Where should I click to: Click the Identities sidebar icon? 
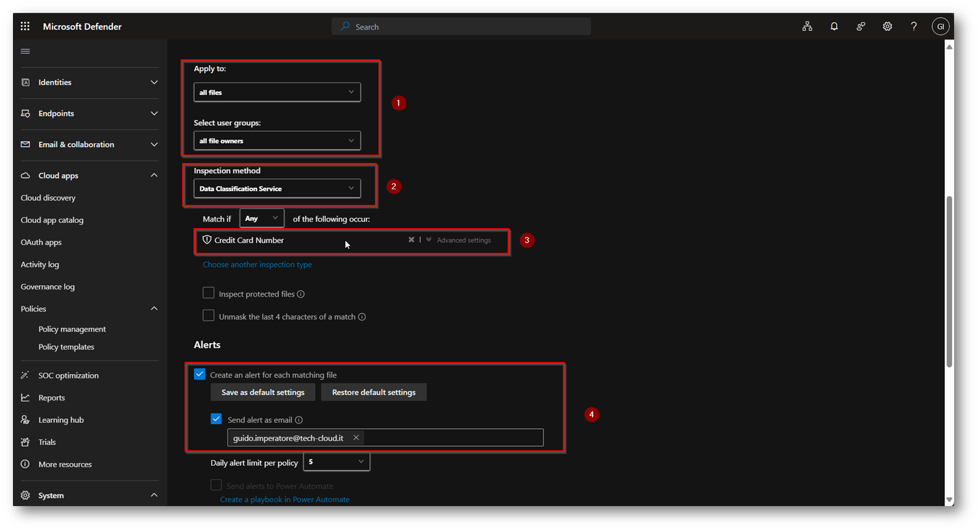point(25,82)
